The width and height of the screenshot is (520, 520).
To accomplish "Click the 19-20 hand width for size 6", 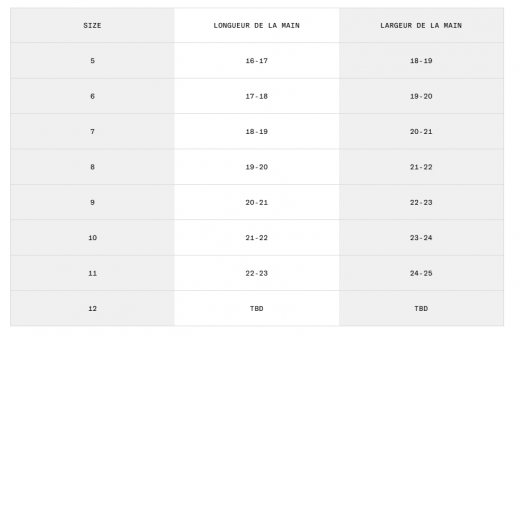I will coord(421,96).
